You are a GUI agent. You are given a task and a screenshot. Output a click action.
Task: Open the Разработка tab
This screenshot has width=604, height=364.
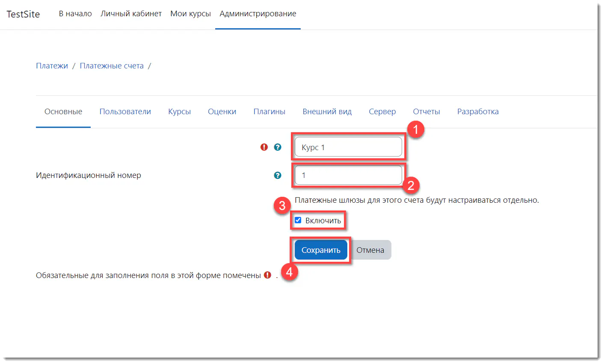478,112
